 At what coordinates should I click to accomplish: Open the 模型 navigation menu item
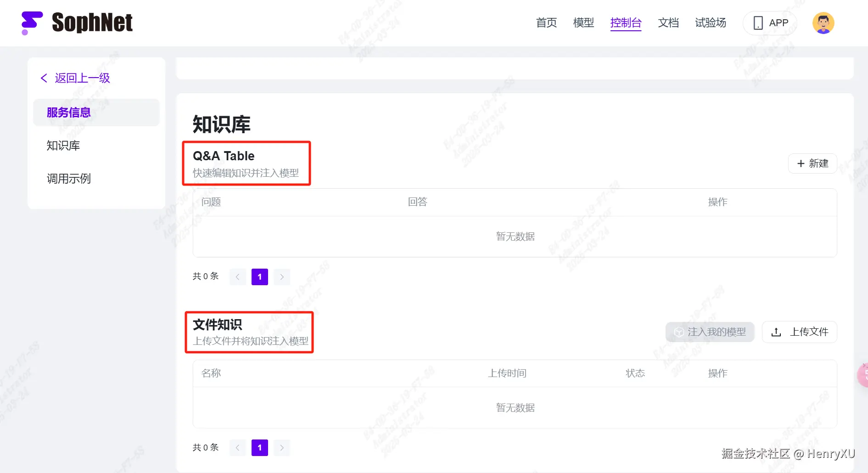583,23
